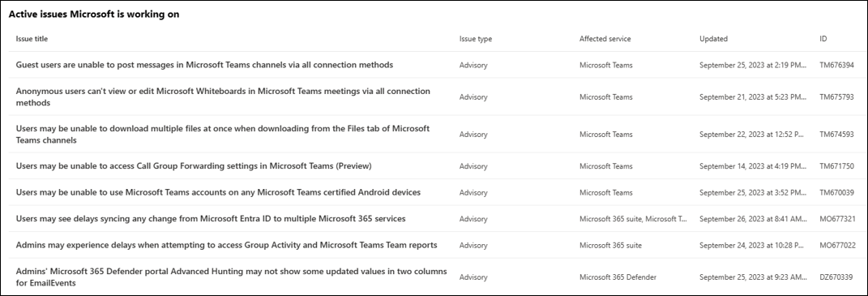Viewport: 868px width, 296px height.
Task: Sort by the ID column header
Action: [823, 39]
